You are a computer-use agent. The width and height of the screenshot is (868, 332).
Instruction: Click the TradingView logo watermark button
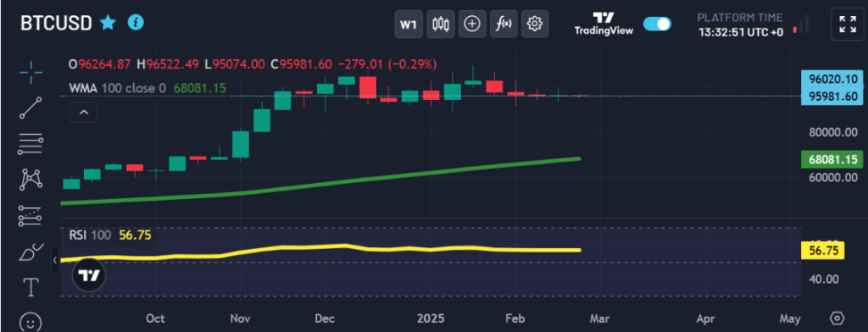pos(88,275)
